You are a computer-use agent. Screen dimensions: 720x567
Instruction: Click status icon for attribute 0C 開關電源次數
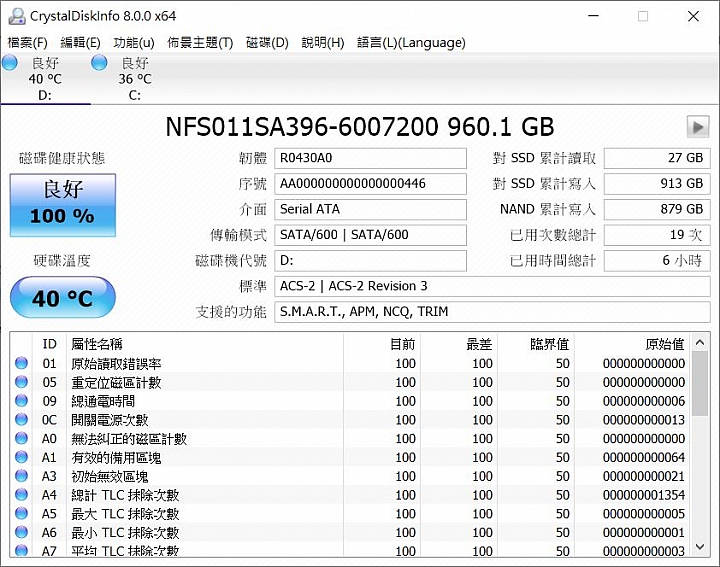(21, 420)
